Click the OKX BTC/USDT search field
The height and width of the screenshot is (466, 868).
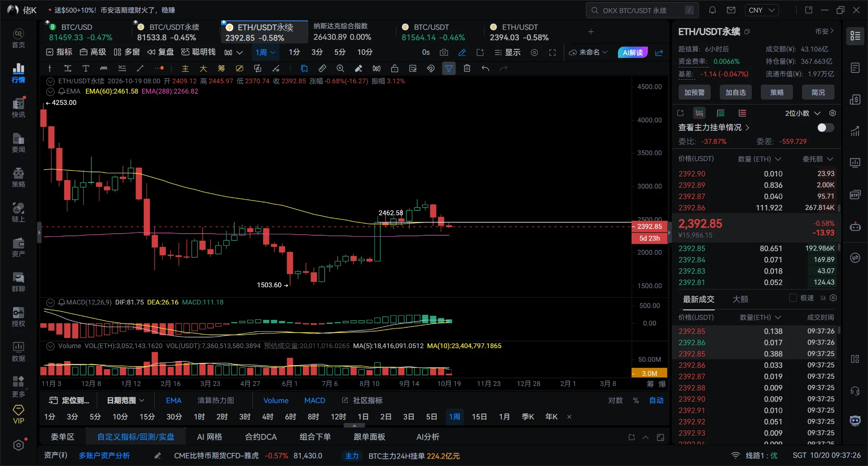(x=642, y=10)
